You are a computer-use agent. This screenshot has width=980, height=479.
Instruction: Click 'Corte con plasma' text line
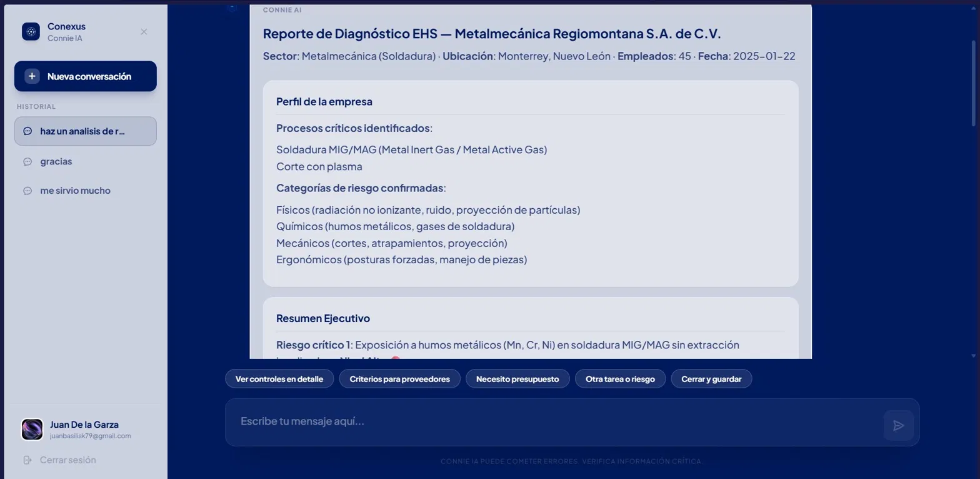coord(319,166)
